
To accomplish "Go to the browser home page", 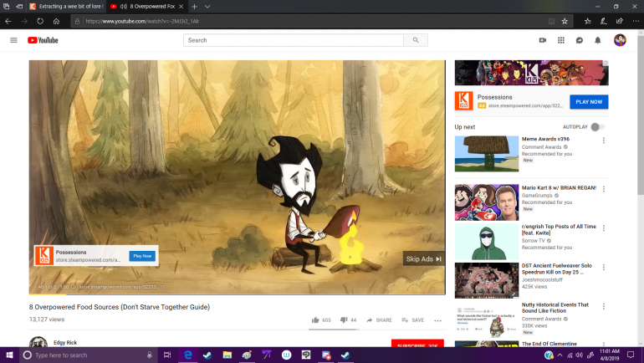I will (x=56, y=22).
